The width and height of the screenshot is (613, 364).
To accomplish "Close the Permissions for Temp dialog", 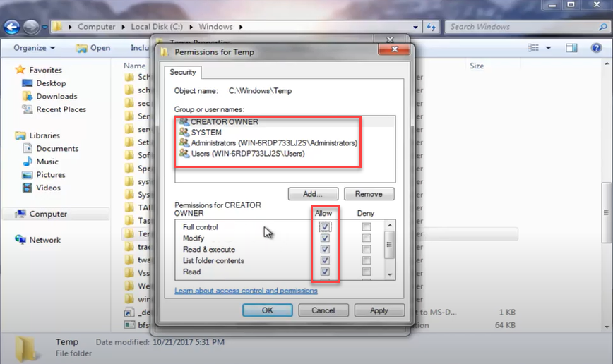I will click(x=394, y=49).
